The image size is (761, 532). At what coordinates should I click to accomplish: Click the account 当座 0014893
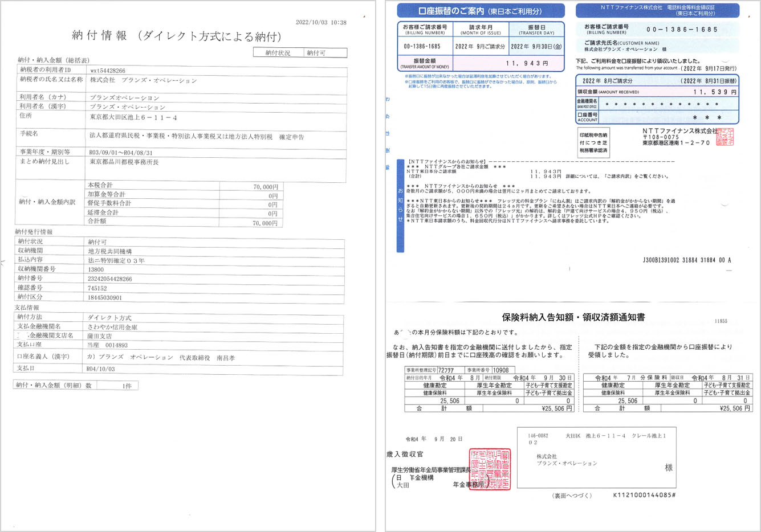(x=107, y=345)
